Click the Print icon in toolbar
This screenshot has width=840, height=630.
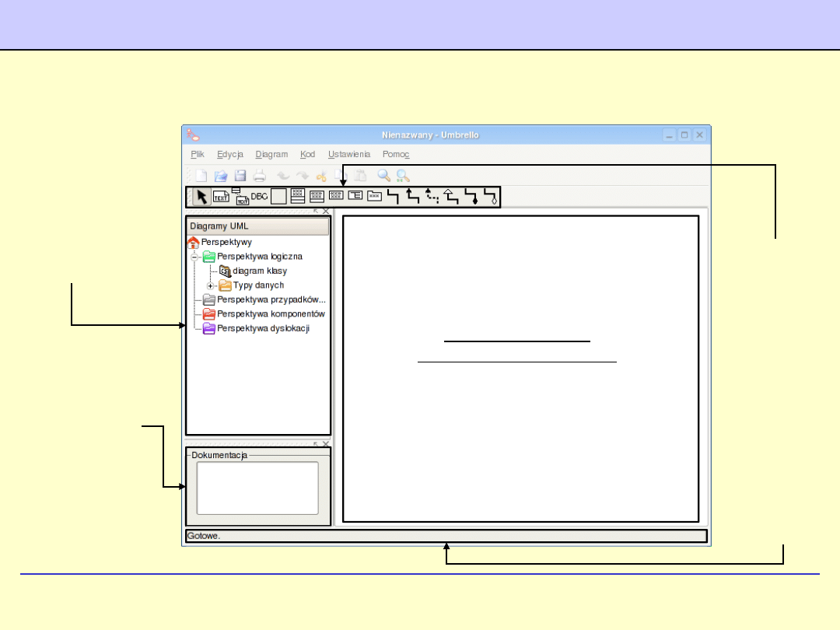click(x=259, y=176)
